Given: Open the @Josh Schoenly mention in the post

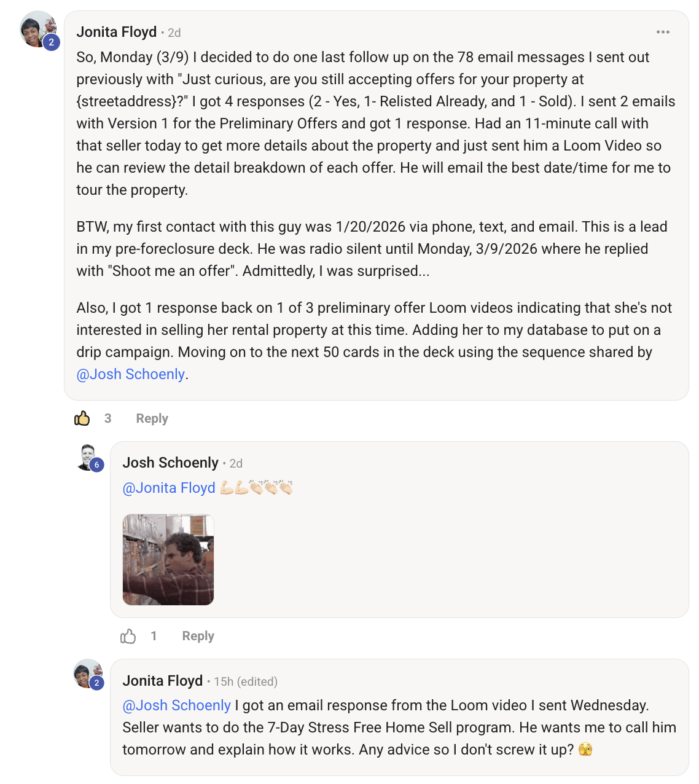Looking at the screenshot, I should (131, 374).
